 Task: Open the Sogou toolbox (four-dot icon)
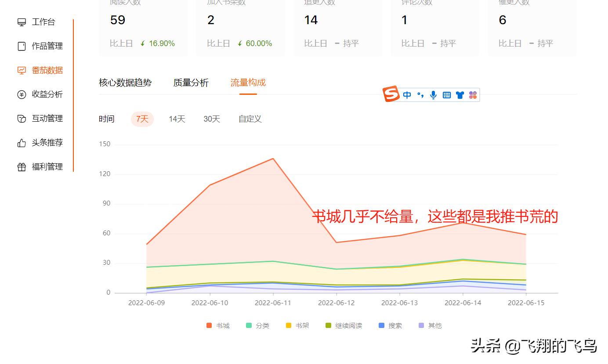[473, 94]
